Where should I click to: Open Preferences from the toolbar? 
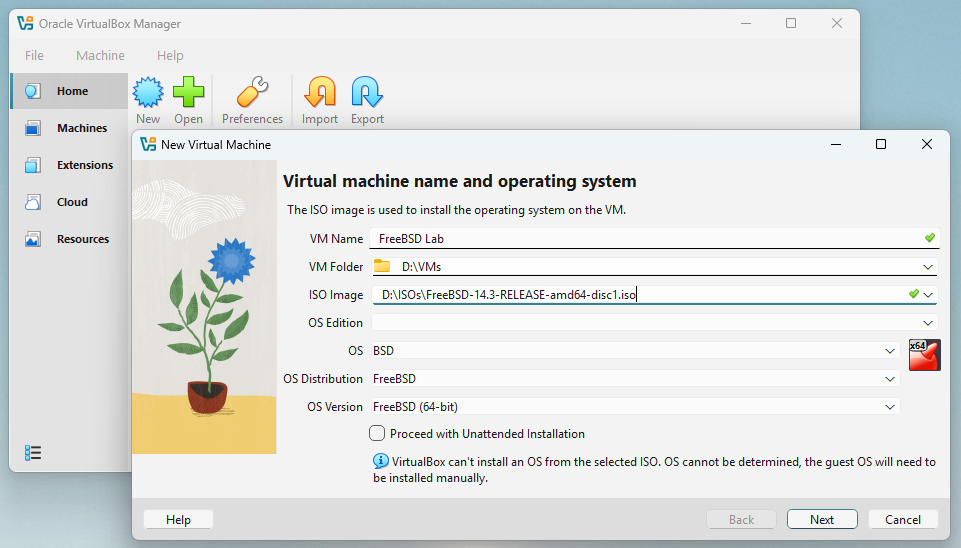(x=253, y=101)
